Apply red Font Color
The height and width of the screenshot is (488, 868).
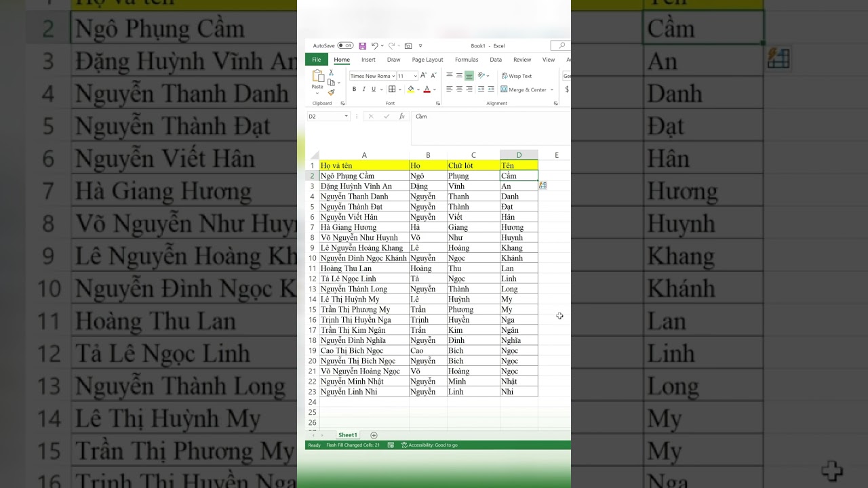(427, 89)
